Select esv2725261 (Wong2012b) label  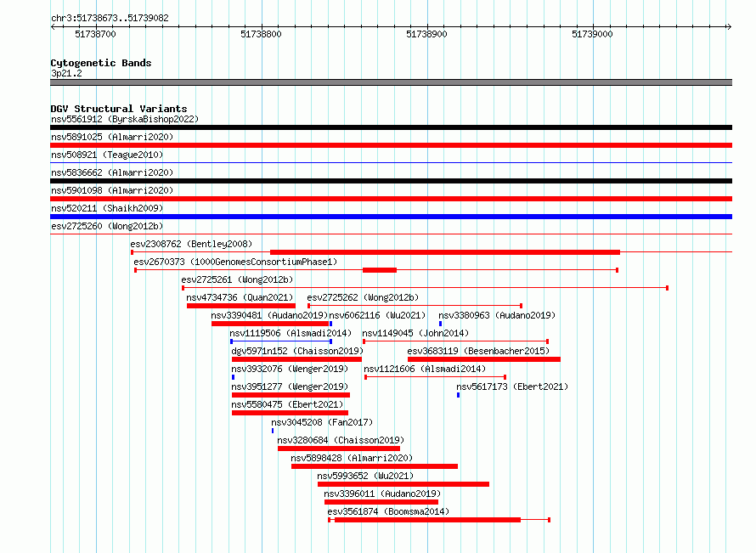[x=237, y=279]
